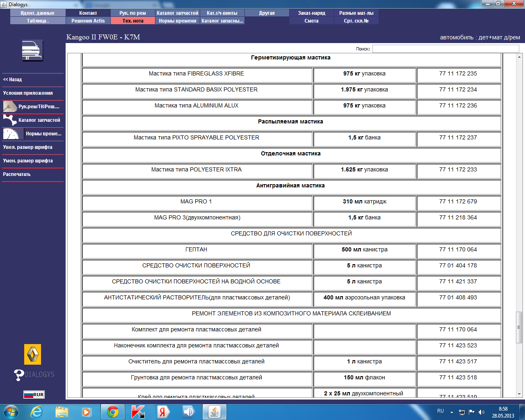This screenshot has width=525, height=420.
Task: Select part number 77 01 404 178
Action: 458,265
